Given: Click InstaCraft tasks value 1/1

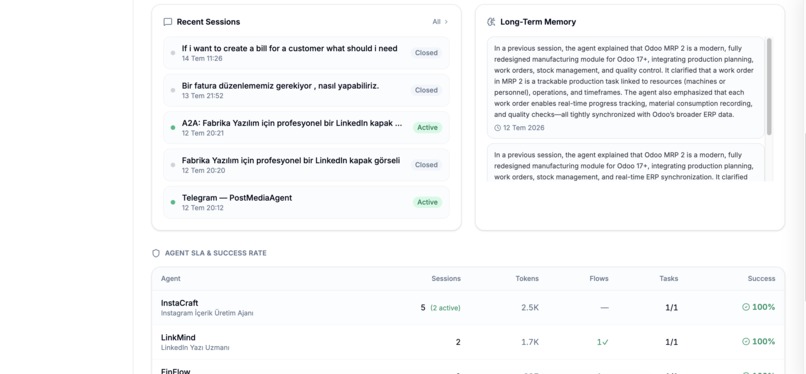Looking at the screenshot, I should pyautogui.click(x=671, y=308).
